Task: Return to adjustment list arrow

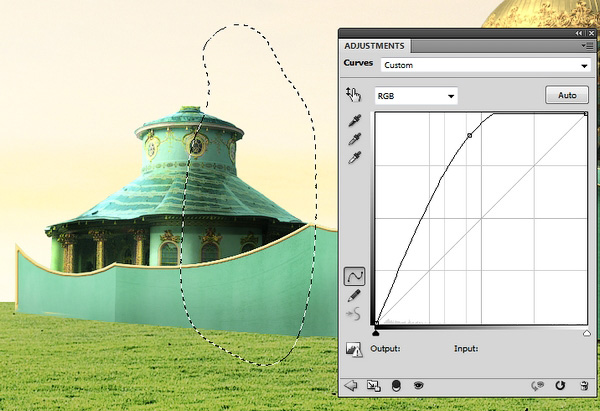Action: pos(351,385)
